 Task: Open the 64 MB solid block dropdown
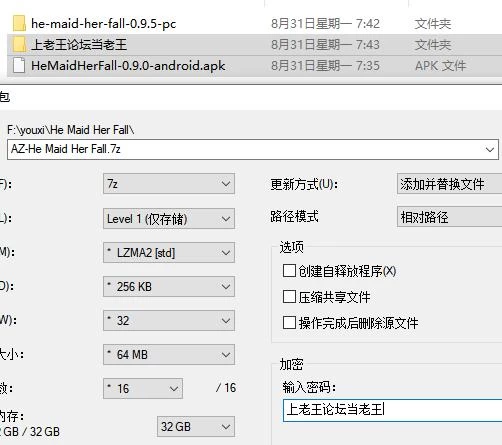tap(169, 355)
